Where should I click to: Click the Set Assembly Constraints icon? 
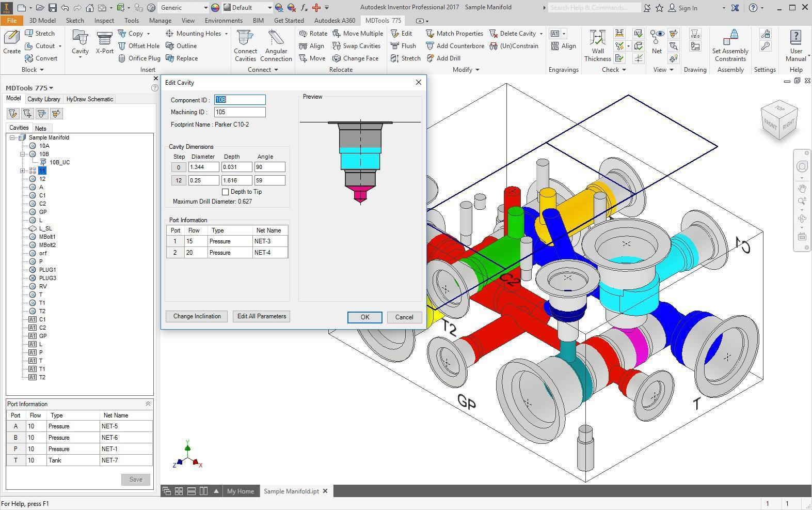[730, 39]
